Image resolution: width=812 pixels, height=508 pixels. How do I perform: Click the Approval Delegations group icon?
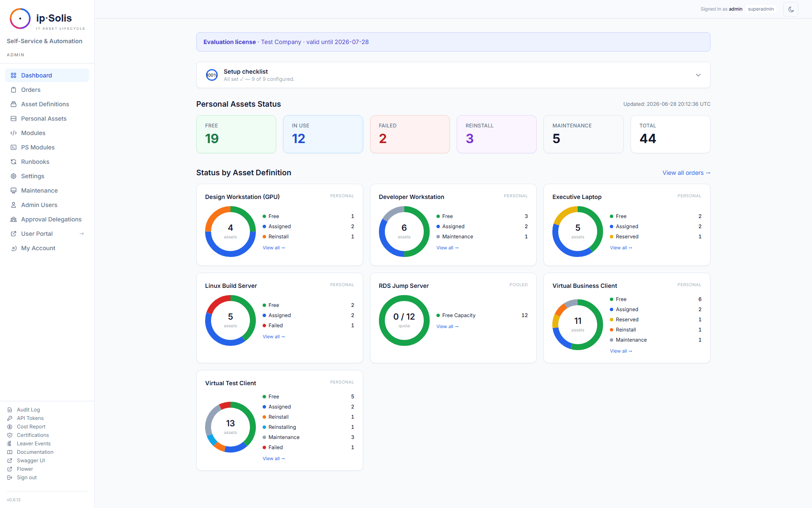click(14, 219)
